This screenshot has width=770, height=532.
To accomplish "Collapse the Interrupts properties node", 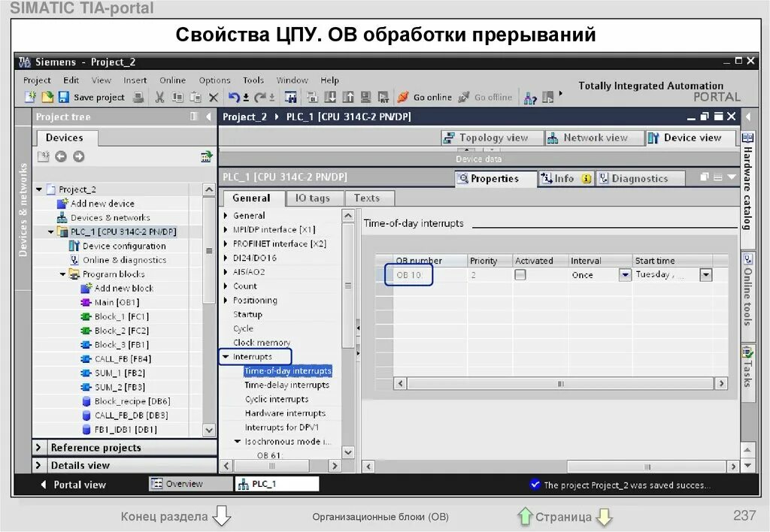I will click(226, 357).
